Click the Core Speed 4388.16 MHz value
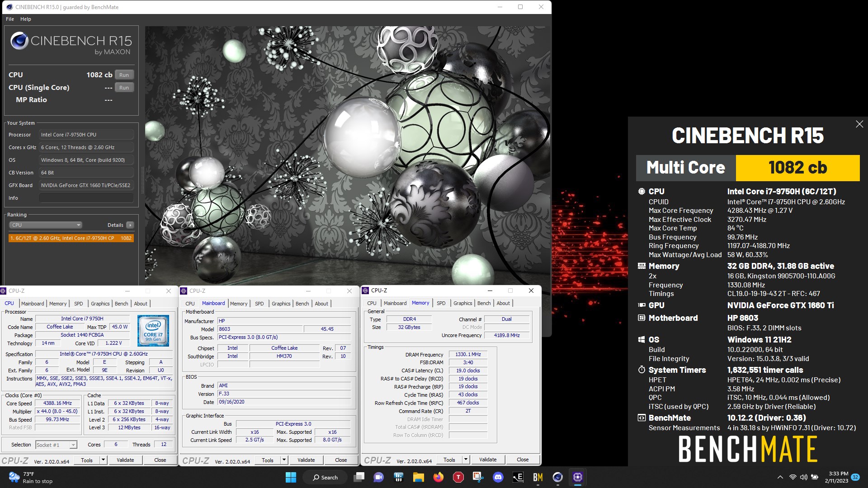 (x=57, y=404)
